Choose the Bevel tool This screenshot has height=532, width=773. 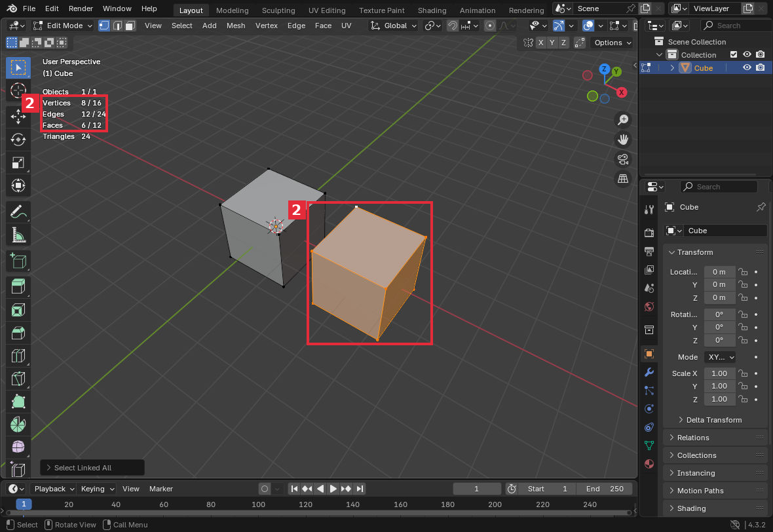point(18,333)
